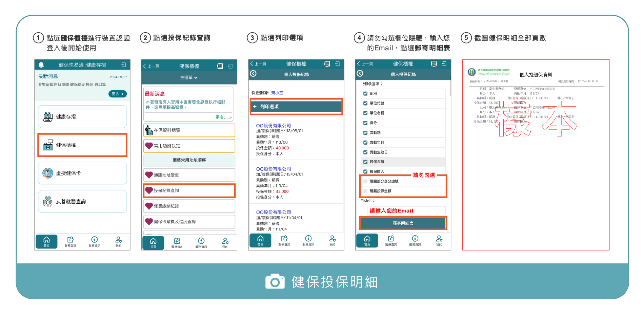644x314 pixels.
Task: Check 隱藏部分身分證號 checkbox
Action: point(365,181)
